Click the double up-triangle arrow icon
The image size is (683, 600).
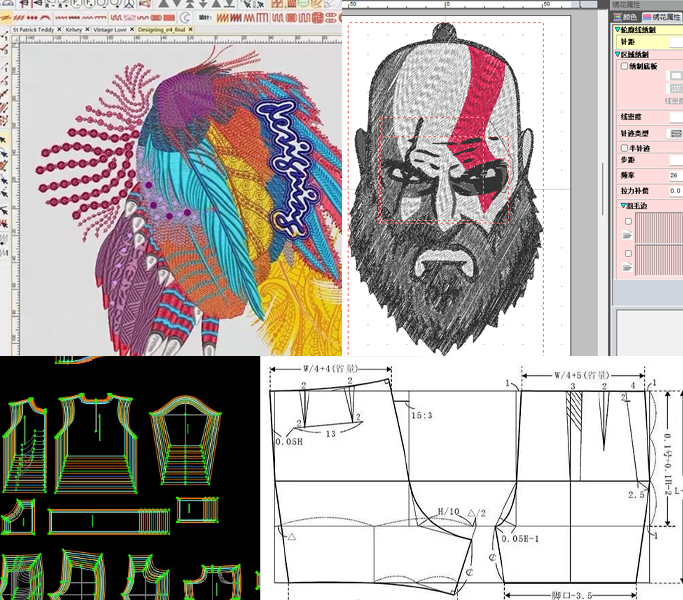pos(190,4)
